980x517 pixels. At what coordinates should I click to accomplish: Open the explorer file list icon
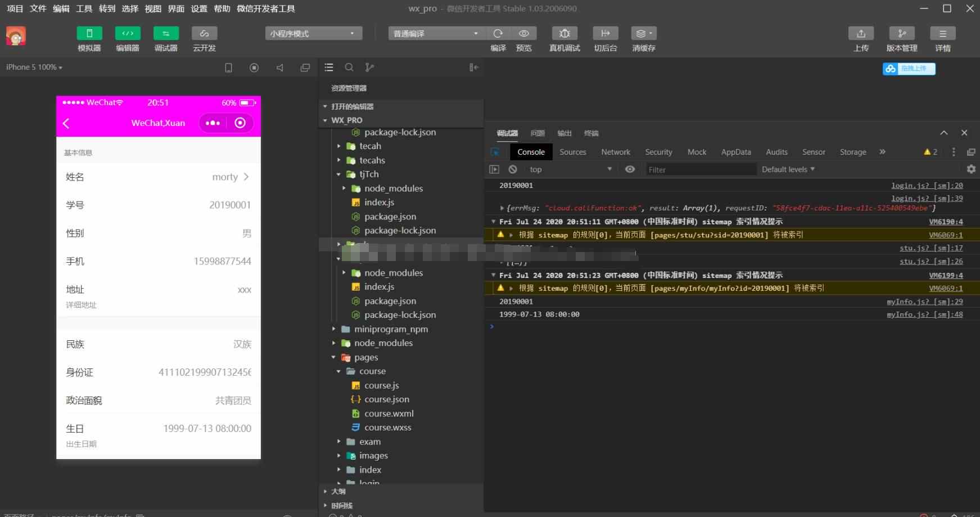(329, 68)
